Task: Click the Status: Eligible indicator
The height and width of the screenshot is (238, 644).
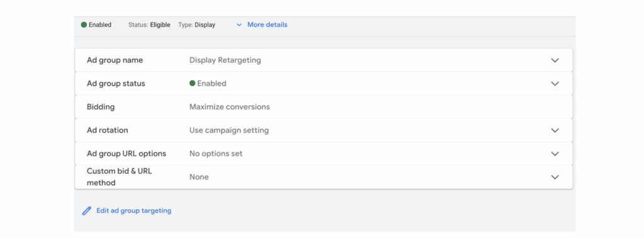Action: [149, 24]
